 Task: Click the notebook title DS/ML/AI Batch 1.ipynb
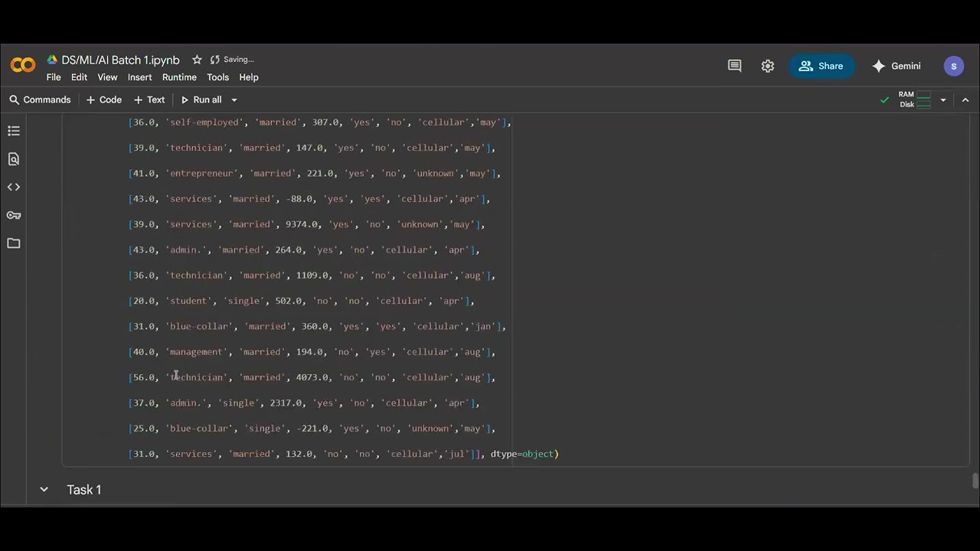tap(120, 60)
